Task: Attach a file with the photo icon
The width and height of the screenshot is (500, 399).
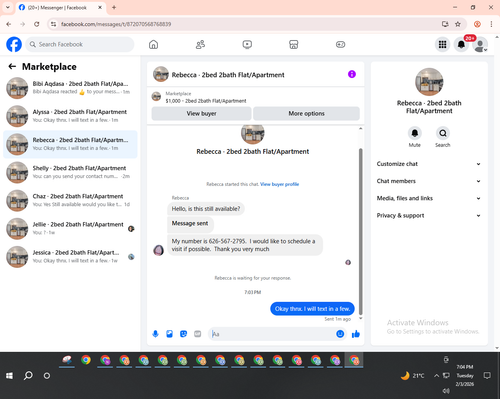Action: point(169,334)
